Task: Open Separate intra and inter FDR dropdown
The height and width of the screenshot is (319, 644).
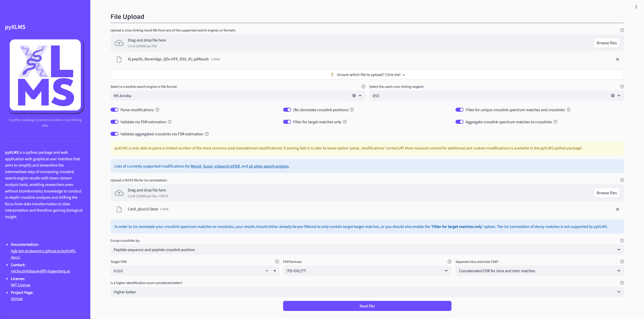Action: [539, 271]
